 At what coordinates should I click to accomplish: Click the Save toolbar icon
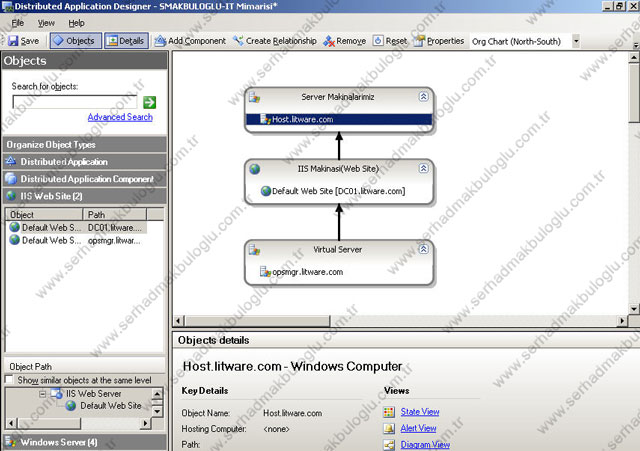pos(13,41)
